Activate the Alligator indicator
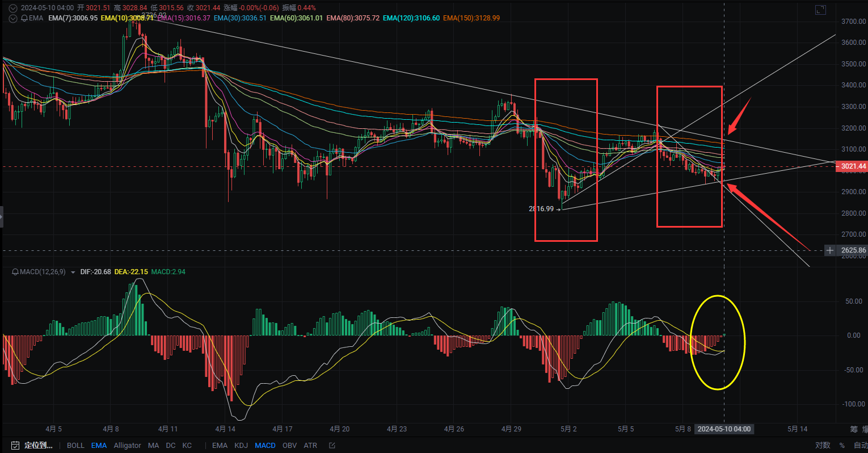The width and height of the screenshot is (868, 453). (x=127, y=446)
